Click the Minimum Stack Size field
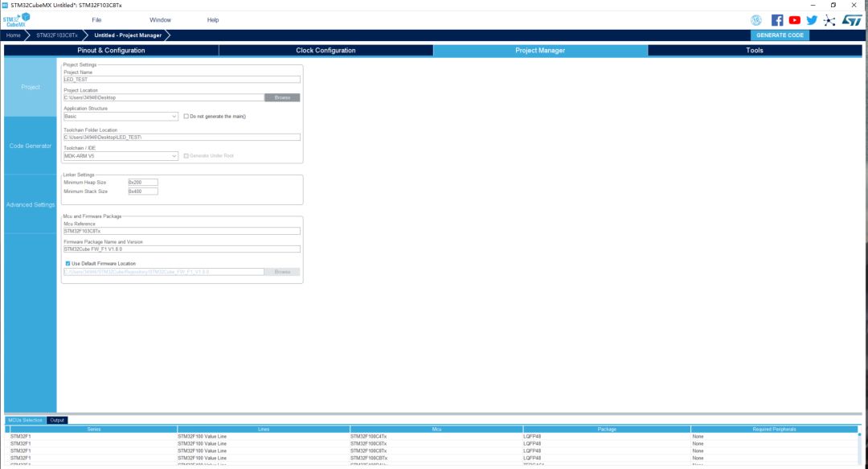This screenshot has height=469, width=868. [143, 191]
